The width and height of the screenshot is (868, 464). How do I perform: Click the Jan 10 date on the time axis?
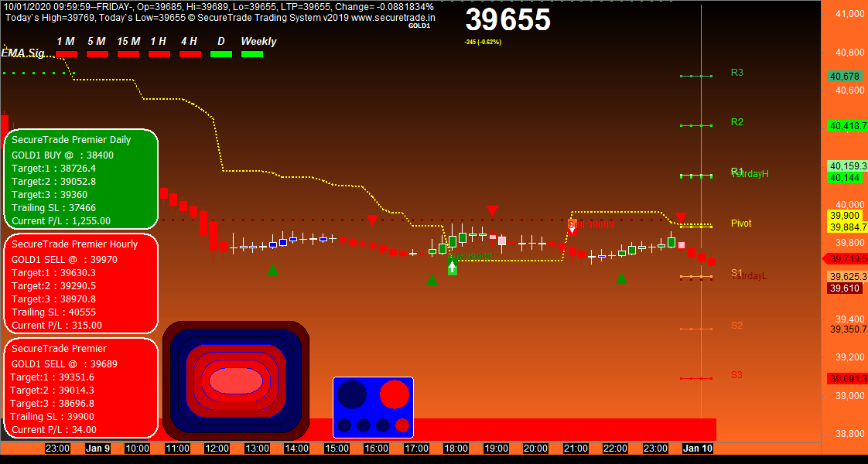tap(698, 448)
